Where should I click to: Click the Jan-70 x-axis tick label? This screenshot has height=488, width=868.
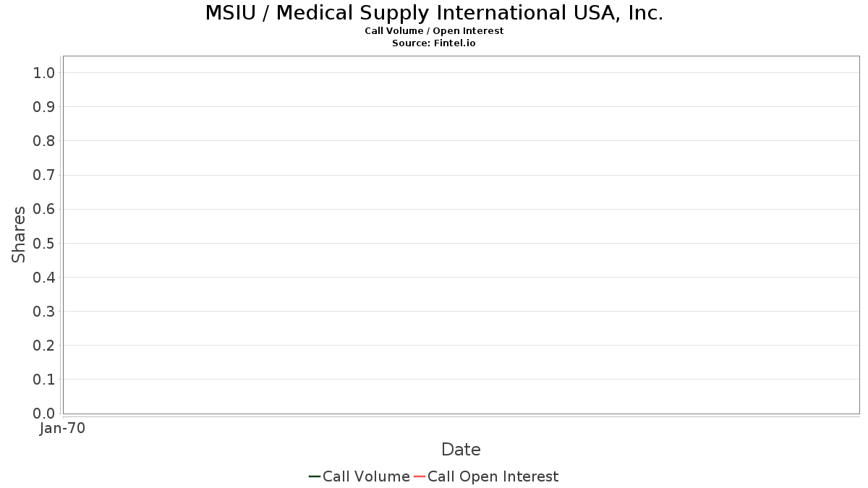pyautogui.click(x=63, y=429)
